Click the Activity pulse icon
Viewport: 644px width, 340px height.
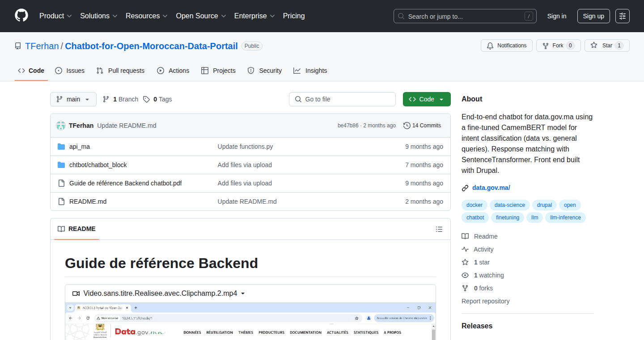click(465, 249)
